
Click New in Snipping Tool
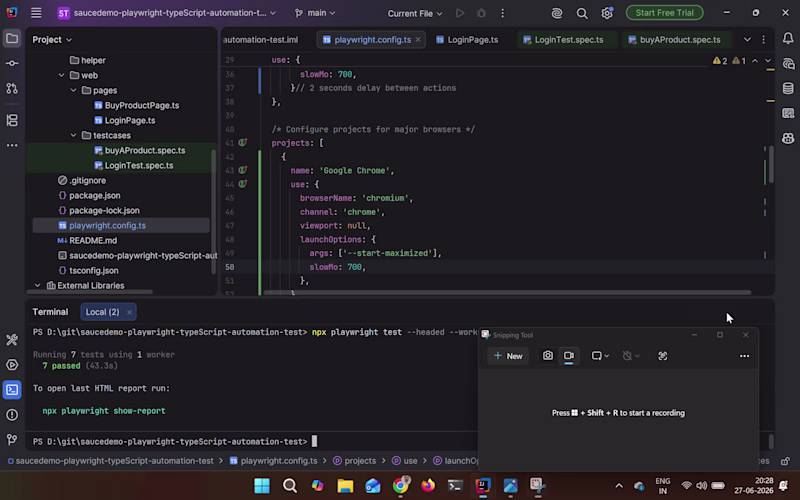point(508,356)
